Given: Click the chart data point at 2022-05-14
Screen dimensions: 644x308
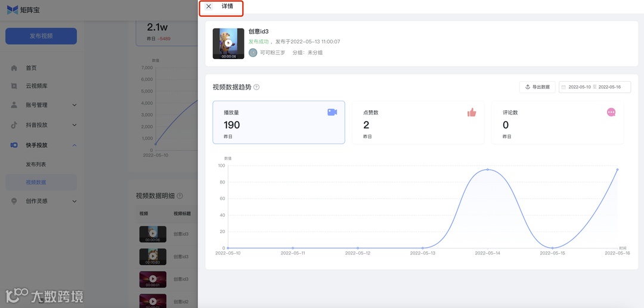Looking at the screenshot, I should pyautogui.click(x=488, y=169).
